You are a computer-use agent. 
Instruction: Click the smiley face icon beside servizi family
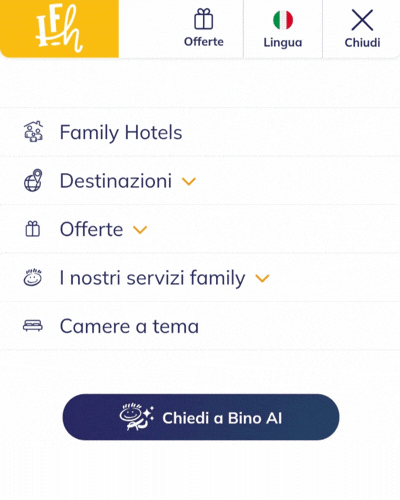(33, 277)
